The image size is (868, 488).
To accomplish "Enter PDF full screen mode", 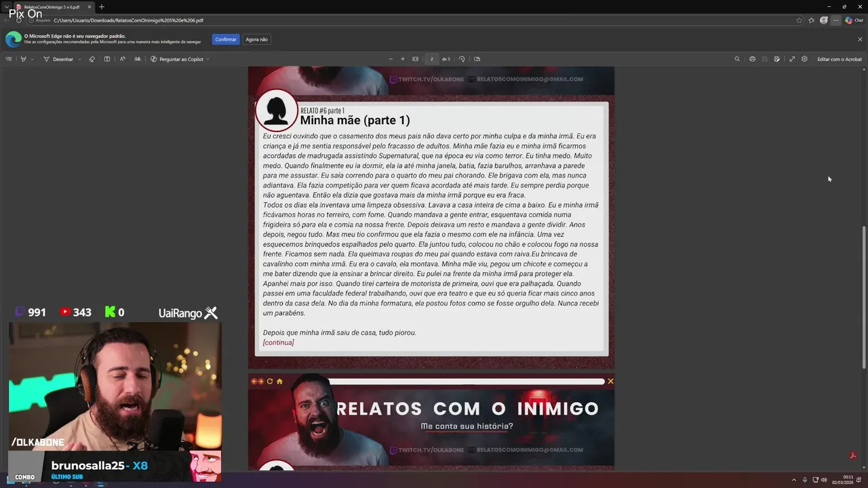I will tap(792, 59).
